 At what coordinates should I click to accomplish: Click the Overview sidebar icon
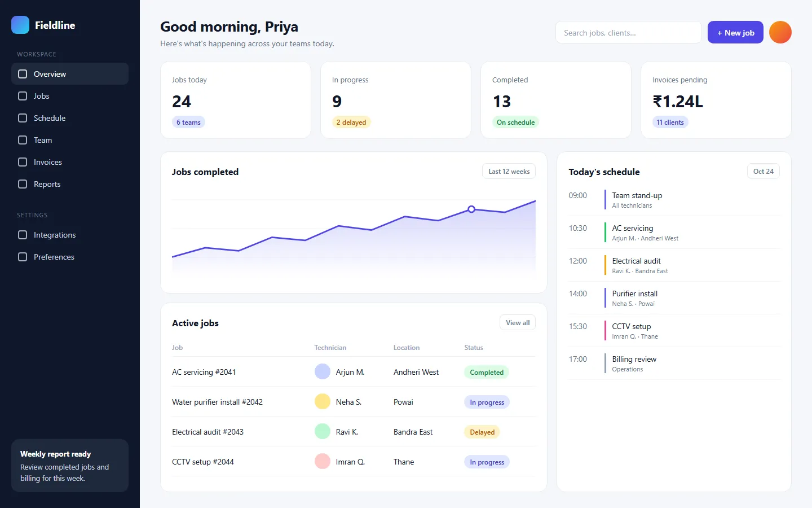pyautogui.click(x=23, y=74)
